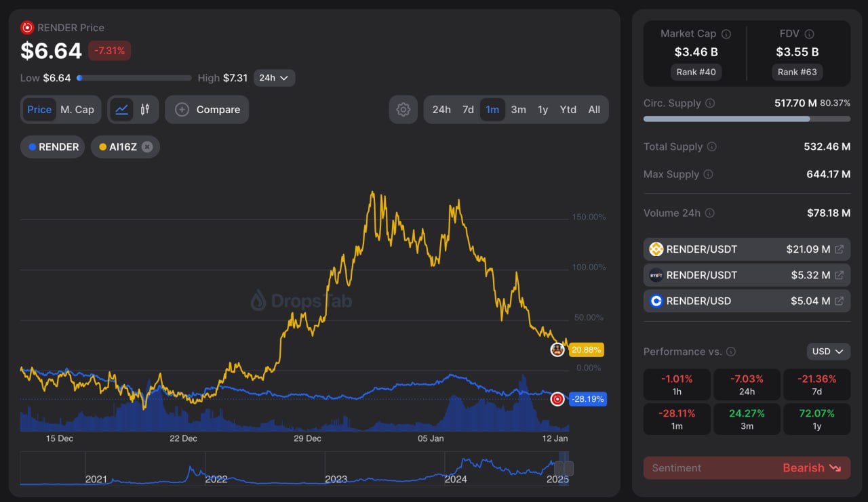Select the 1m chart range
This screenshot has width=868, height=502.
click(492, 110)
